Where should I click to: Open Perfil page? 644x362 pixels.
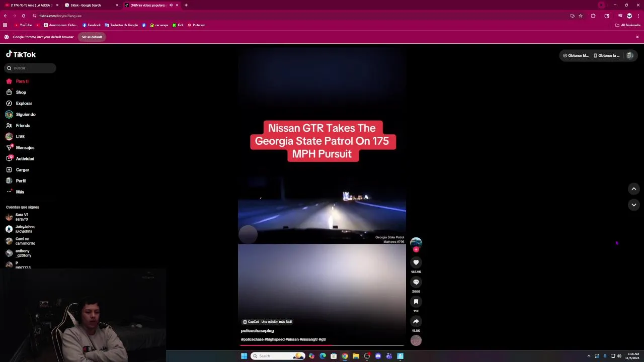(16, 181)
